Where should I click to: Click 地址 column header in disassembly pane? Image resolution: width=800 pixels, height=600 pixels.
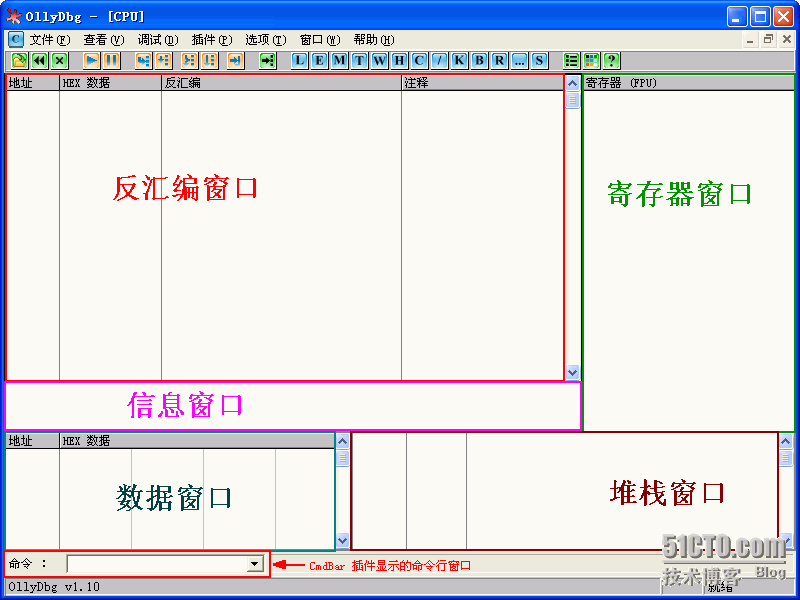coord(33,83)
